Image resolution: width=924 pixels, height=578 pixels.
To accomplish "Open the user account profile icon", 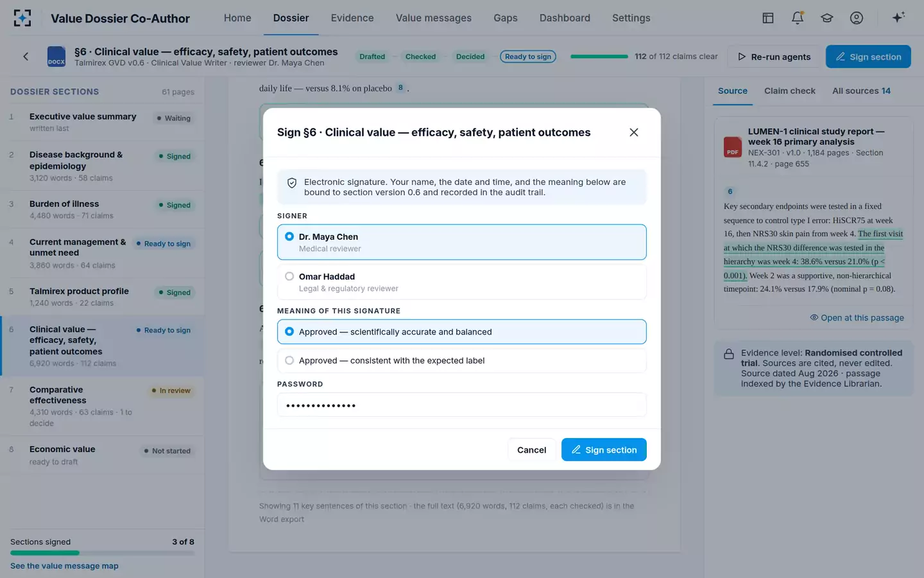I will [x=857, y=18].
